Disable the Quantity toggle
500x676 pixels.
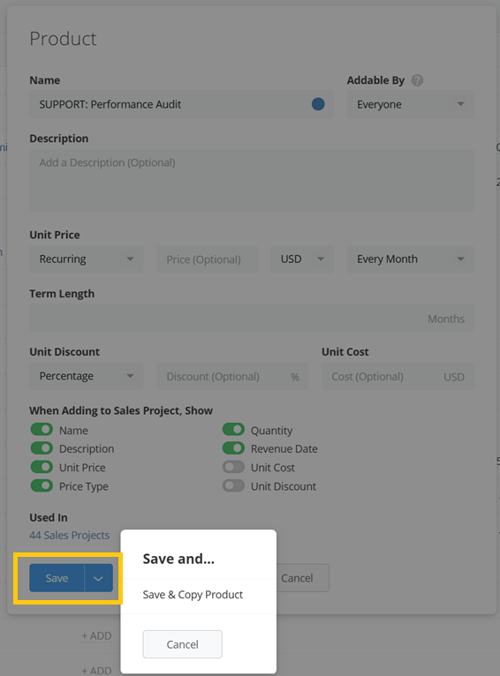234,430
